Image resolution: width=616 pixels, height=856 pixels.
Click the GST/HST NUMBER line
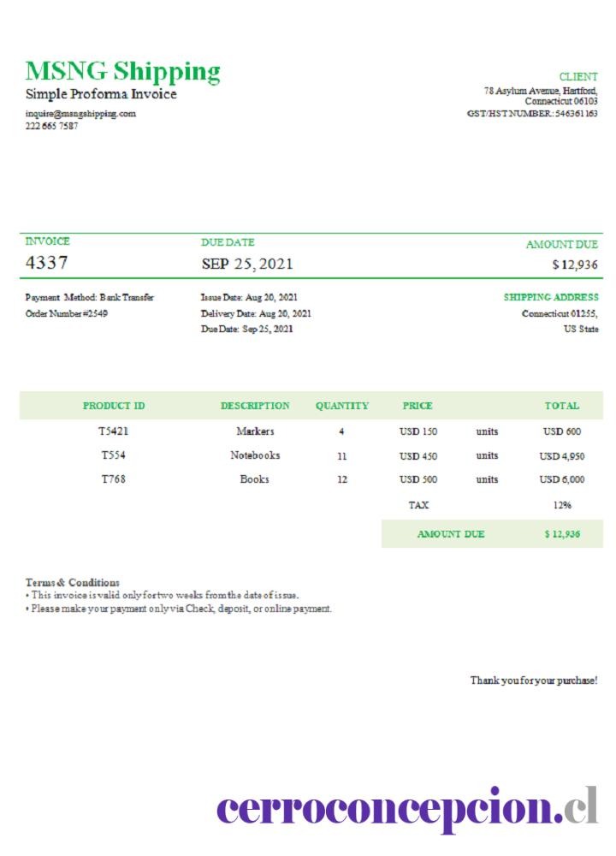[x=532, y=114]
